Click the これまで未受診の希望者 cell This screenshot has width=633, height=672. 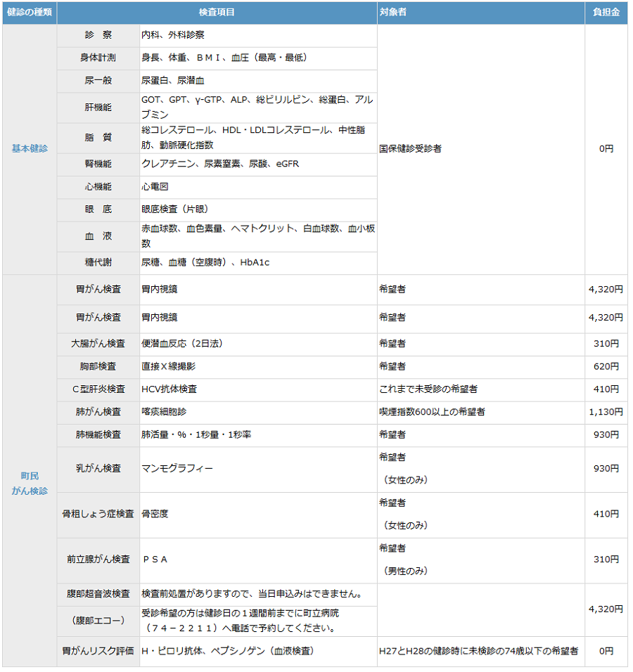click(x=481, y=390)
